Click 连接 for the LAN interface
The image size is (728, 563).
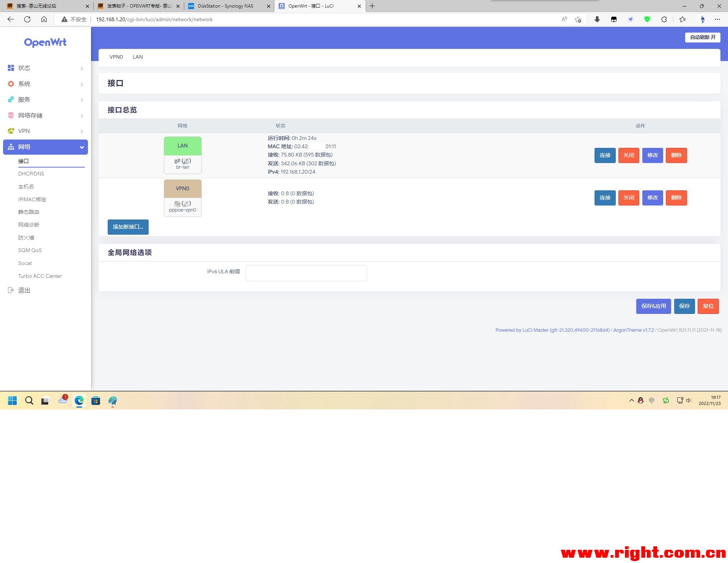pyautogui.click(x=605, y=155)
